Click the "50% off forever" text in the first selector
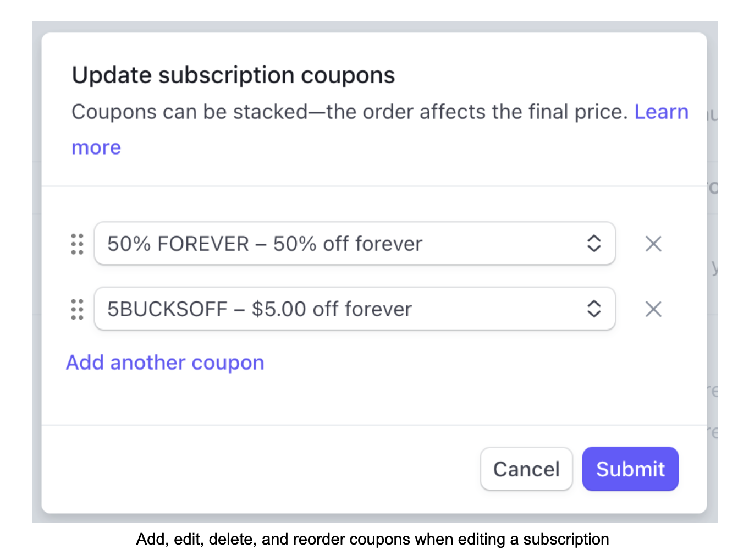 coord(348,244)
